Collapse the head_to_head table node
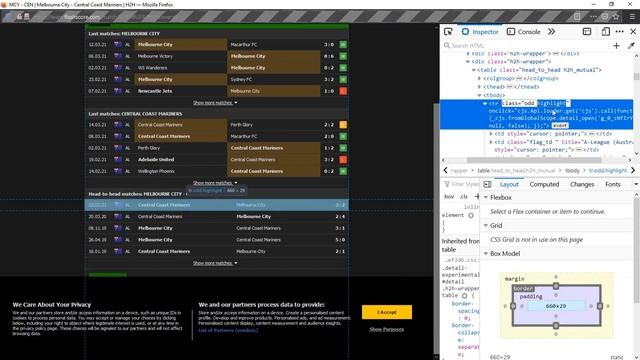Image resolution: width=640 pixels, height=360 pixels. pyautogui.click(x=474, y=70)
